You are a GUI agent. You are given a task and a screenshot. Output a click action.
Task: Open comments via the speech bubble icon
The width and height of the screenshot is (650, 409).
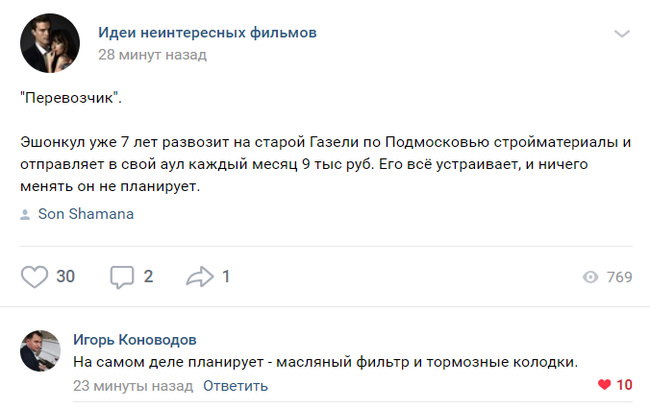[122, 276]
